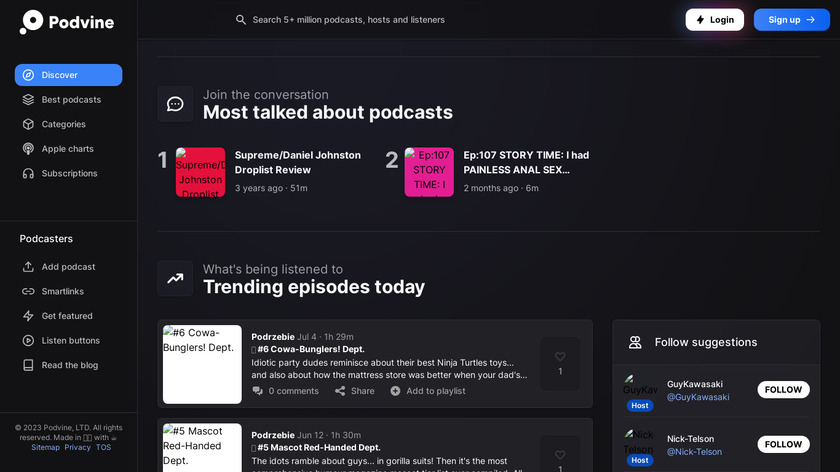Screen dimensions: 840x472
Task: Click the comments icon under Cowa-Bunglers episode
Action: tap(258, 391)
